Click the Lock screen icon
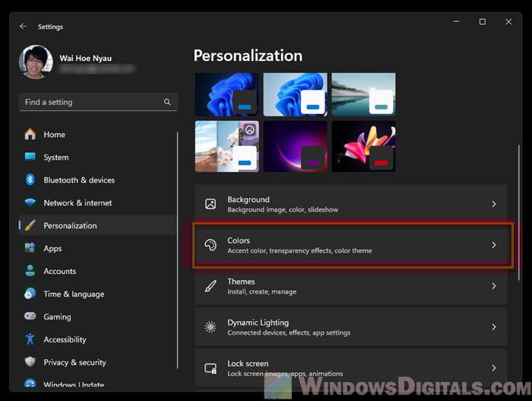This screenshot has height=401, width=532. (211, 368)
